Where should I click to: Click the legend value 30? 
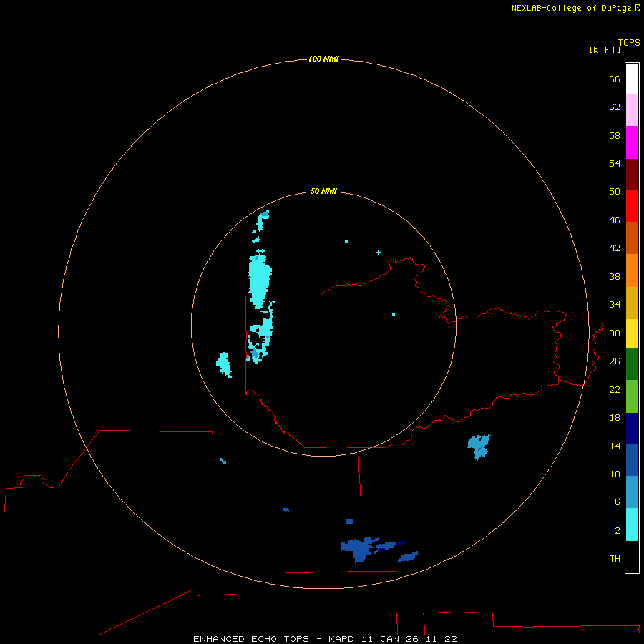(x=615, y=333)
